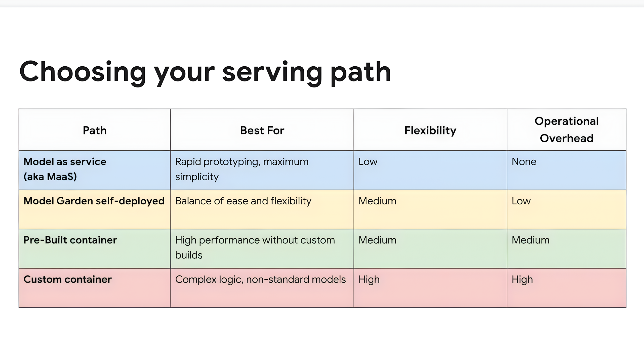The image size is (644, 362).
Task: Select the 'Path' column header
Action: tap(95, 130)
